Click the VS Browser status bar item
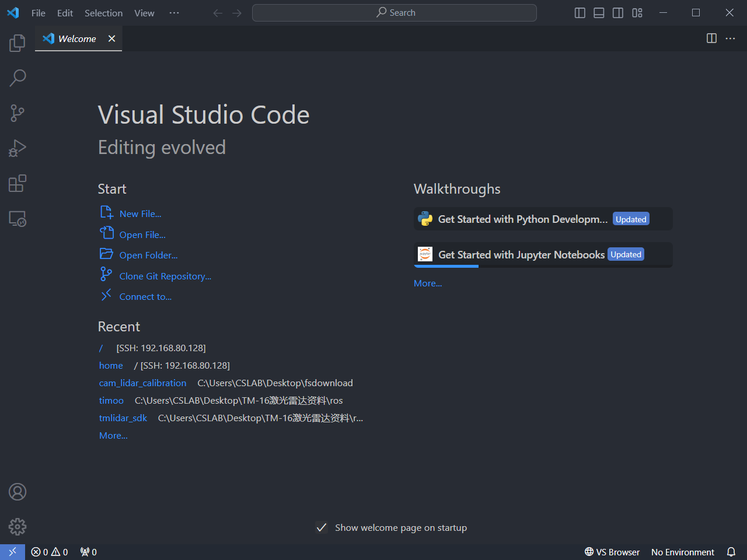Image resolution: width=747 pixels, height=560 pixels. [x=612, y=552]
